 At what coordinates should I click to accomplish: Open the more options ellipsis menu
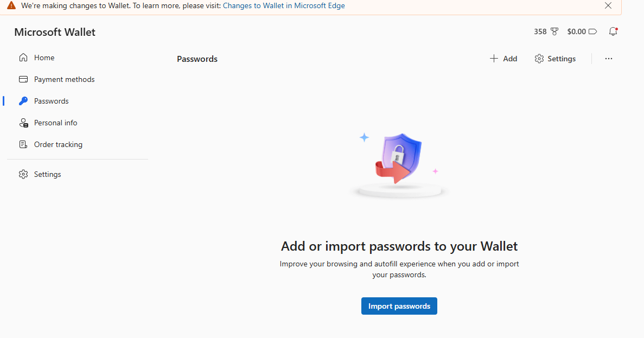(608, 58)
